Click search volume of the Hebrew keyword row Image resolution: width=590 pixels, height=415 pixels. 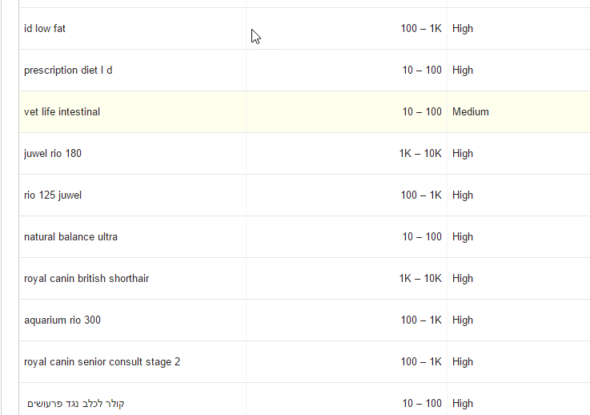[x=422, y=404]
